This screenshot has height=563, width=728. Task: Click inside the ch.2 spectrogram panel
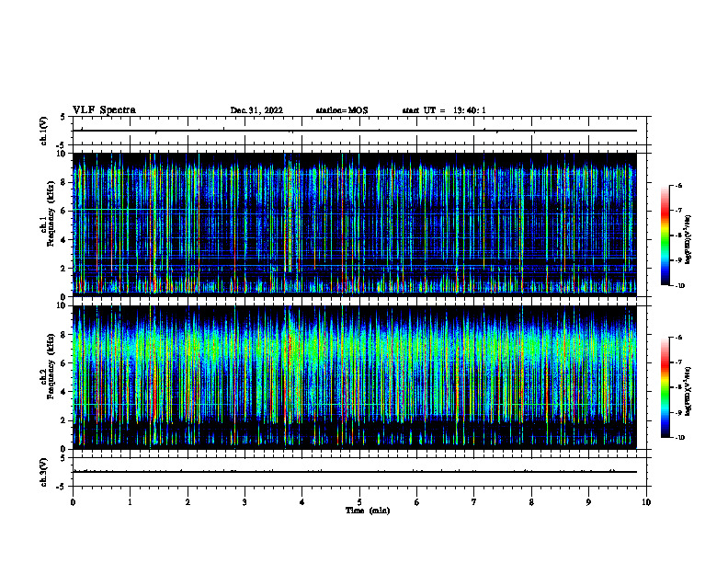[x=355, y=377]
